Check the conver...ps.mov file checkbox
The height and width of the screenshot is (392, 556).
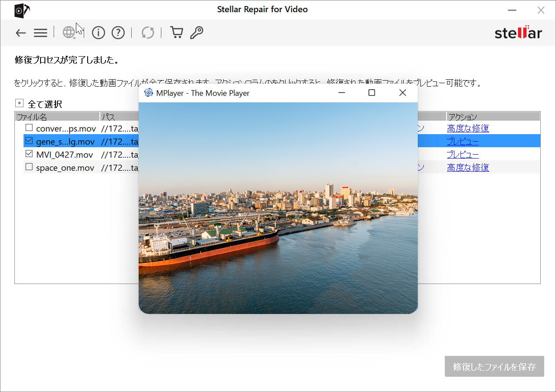(29, 128)
